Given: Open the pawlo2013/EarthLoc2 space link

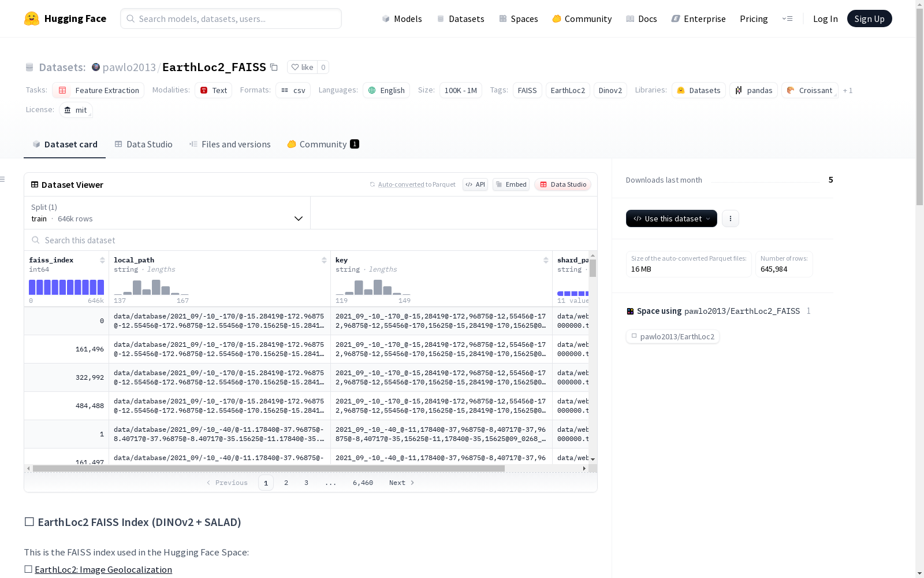Looking at the screenshot, I should (673, 336).
